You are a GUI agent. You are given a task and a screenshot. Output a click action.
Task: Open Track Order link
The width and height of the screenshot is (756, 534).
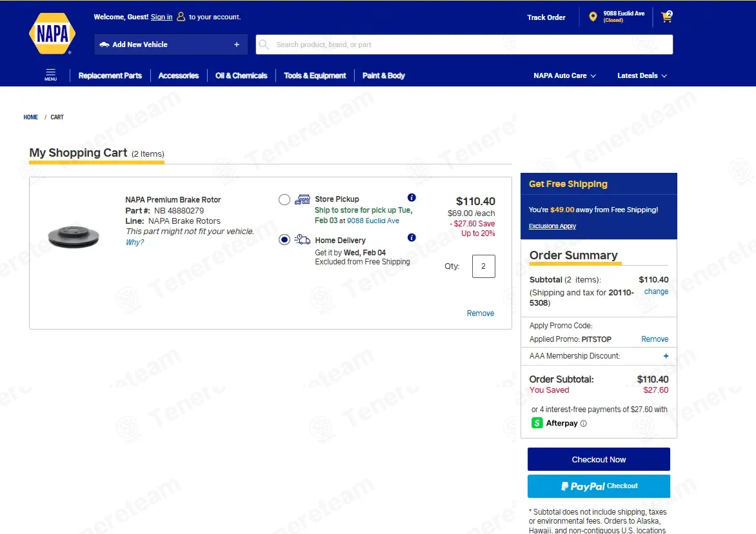click(546, 17)
